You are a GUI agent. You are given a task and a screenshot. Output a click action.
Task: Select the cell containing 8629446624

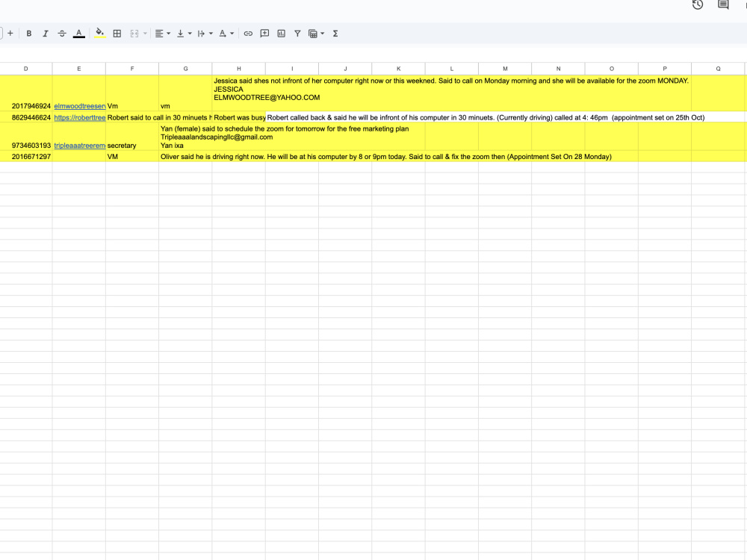[x=26, y=117]
